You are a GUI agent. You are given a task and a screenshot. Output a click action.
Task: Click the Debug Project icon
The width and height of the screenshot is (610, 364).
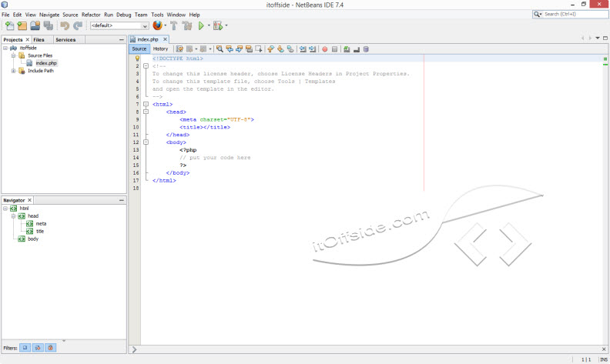(x=218, y=25)
